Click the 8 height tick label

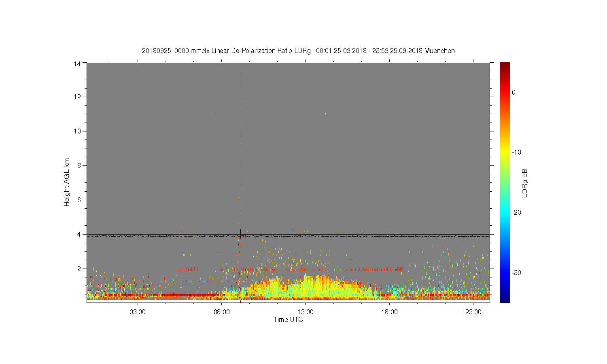click(x=79, y=165)
